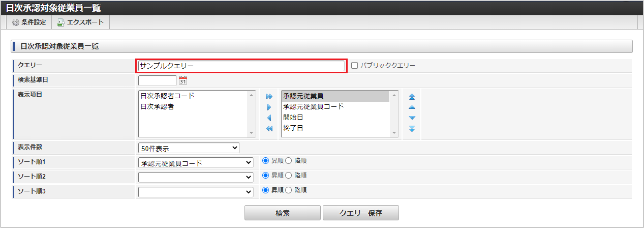Move all items left with double arrow

point(269,129)
